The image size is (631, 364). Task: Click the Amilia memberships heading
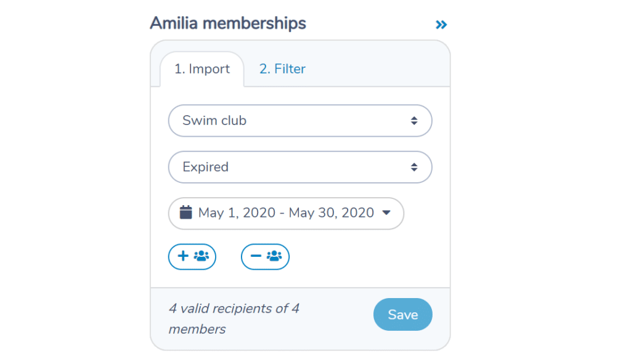(x=228, y=23)
